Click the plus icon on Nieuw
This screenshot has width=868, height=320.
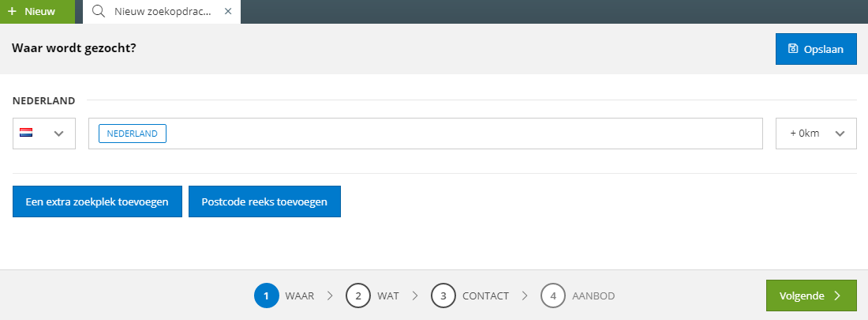pos(12,12)
